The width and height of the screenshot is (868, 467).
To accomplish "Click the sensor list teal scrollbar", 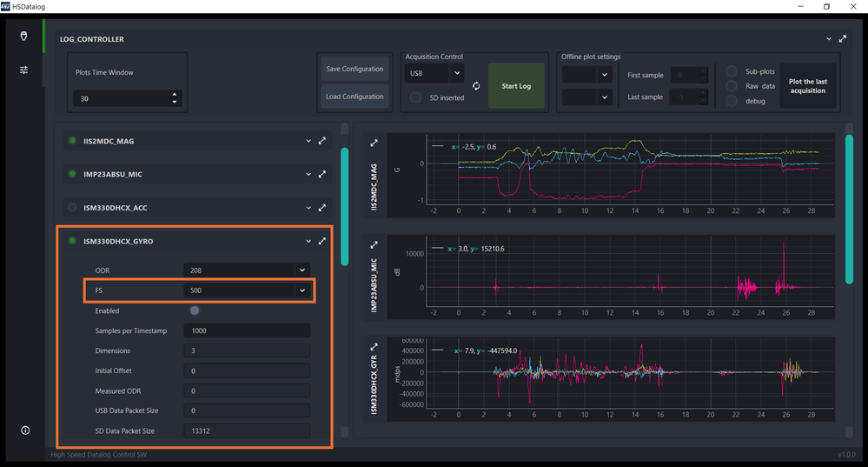I will click(x=344, y=206).
